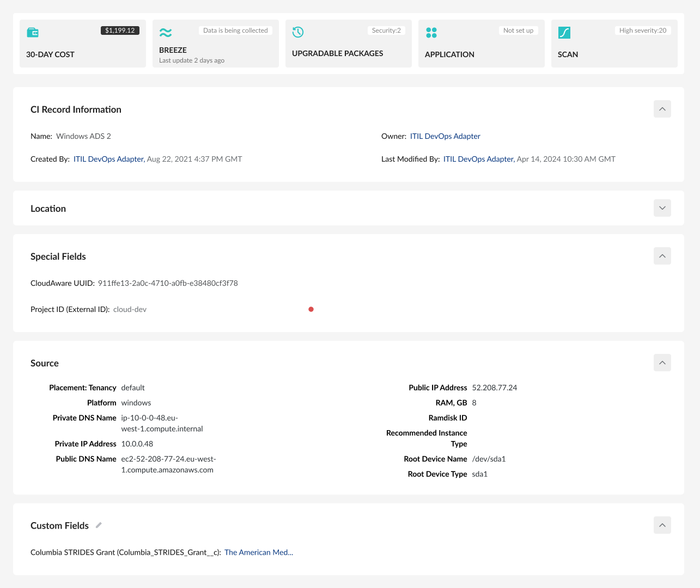Click the High severity:20 badge
700x588 pixels.
643,30
